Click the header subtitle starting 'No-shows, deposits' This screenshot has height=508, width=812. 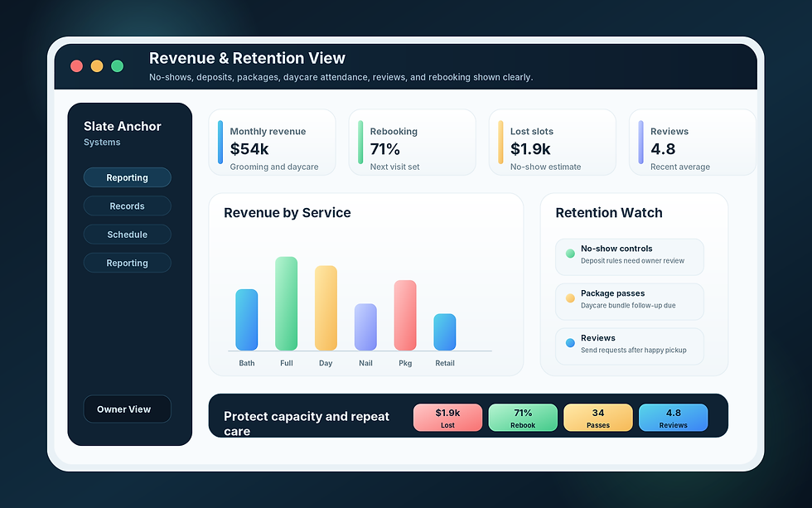tap(341, 77)
